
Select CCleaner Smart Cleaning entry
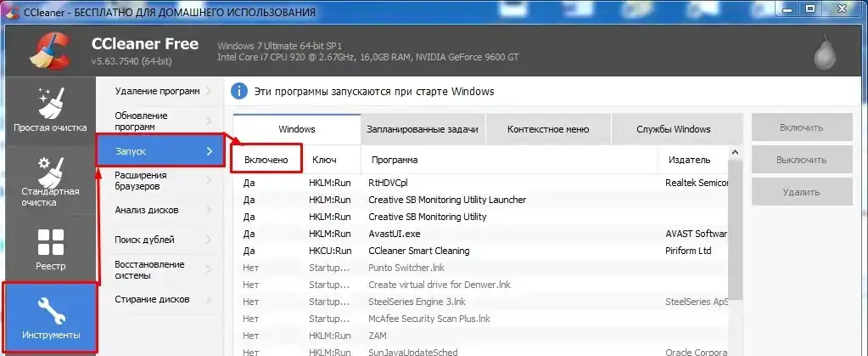pyautogui.click(x=480, y=251)
